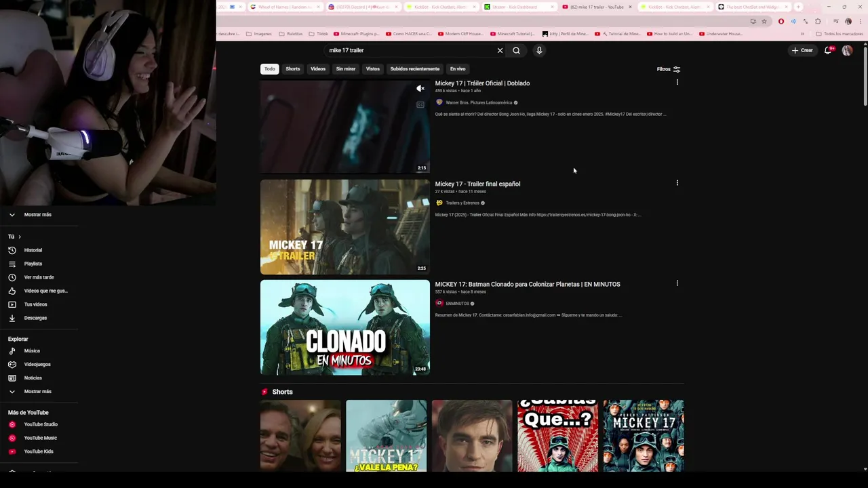Open YouTube Studio
This screenshot has width=868, height=488.
point(41,424)
